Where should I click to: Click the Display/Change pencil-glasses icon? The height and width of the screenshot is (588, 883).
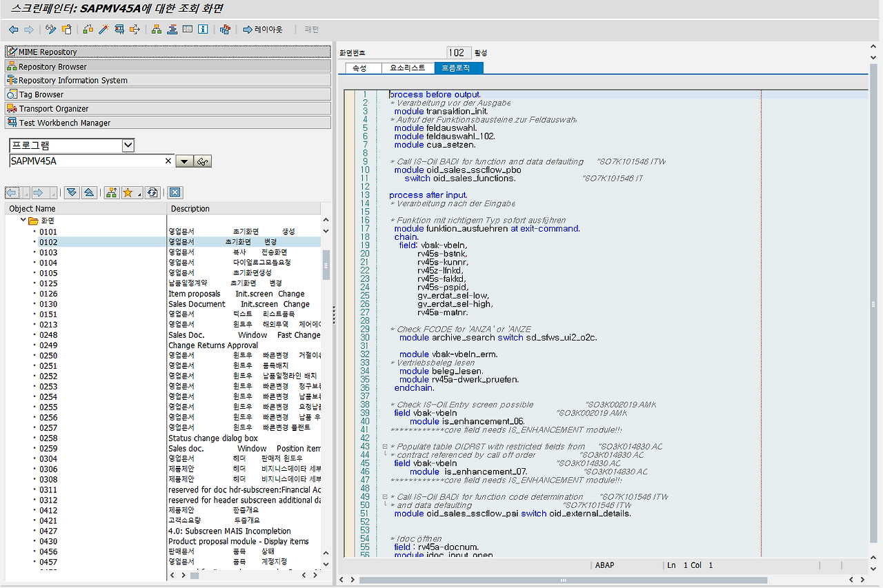(50, 30)
